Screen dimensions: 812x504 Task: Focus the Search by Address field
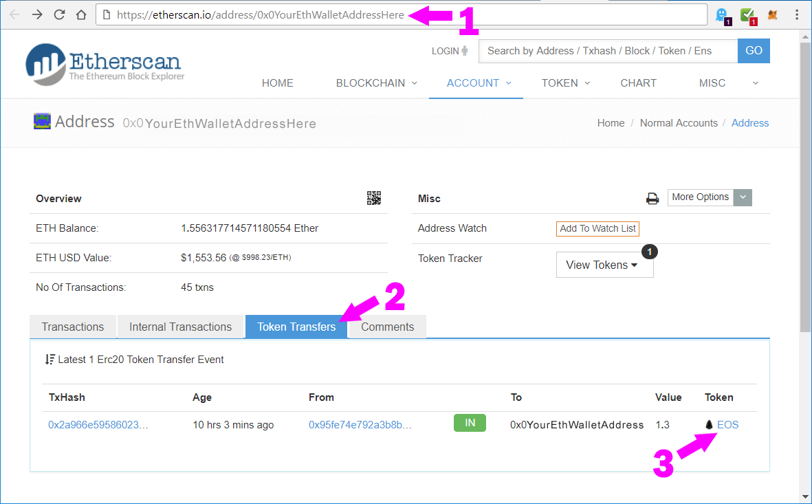click(608, 51)
